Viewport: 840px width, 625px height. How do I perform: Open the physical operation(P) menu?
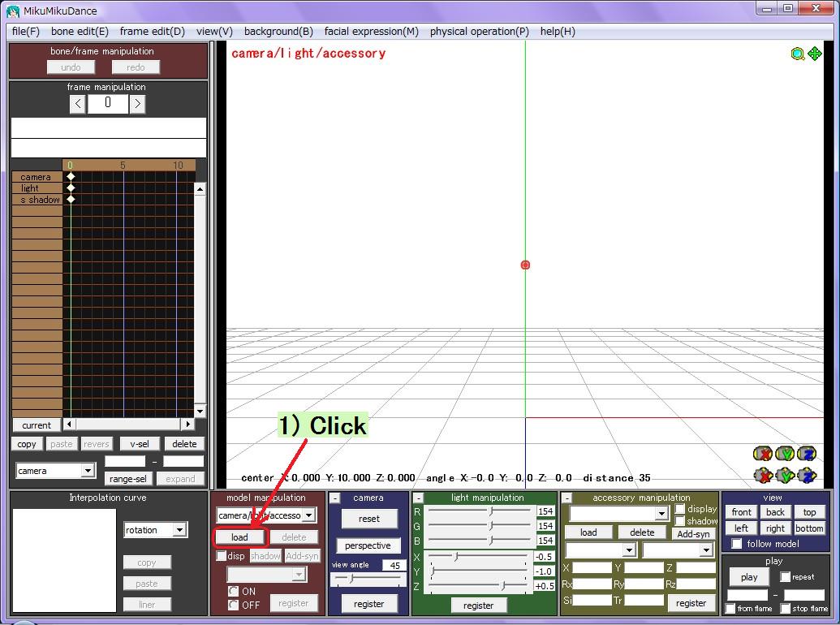pos(480,31)
